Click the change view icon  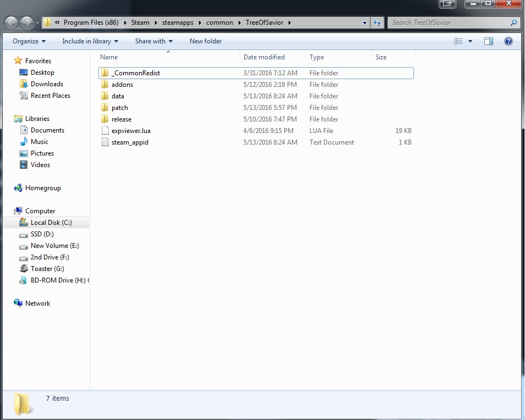coord(458,41)
